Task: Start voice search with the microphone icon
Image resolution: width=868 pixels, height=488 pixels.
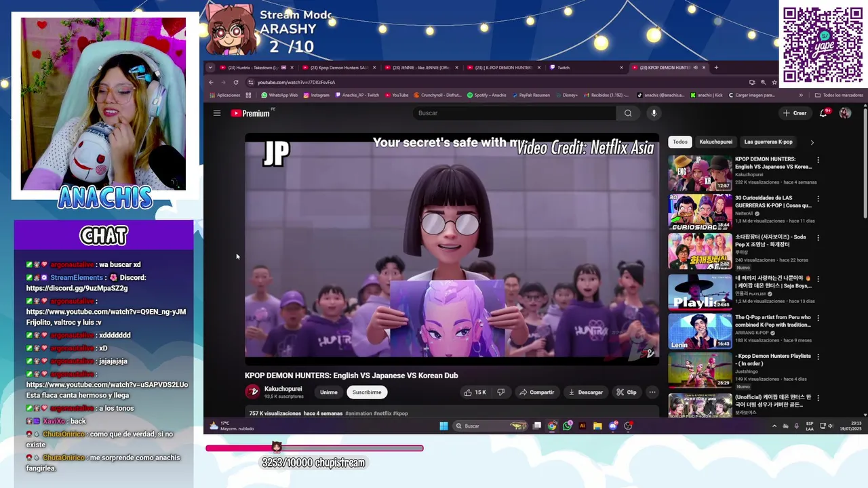Action: click(x=654, y=113)
